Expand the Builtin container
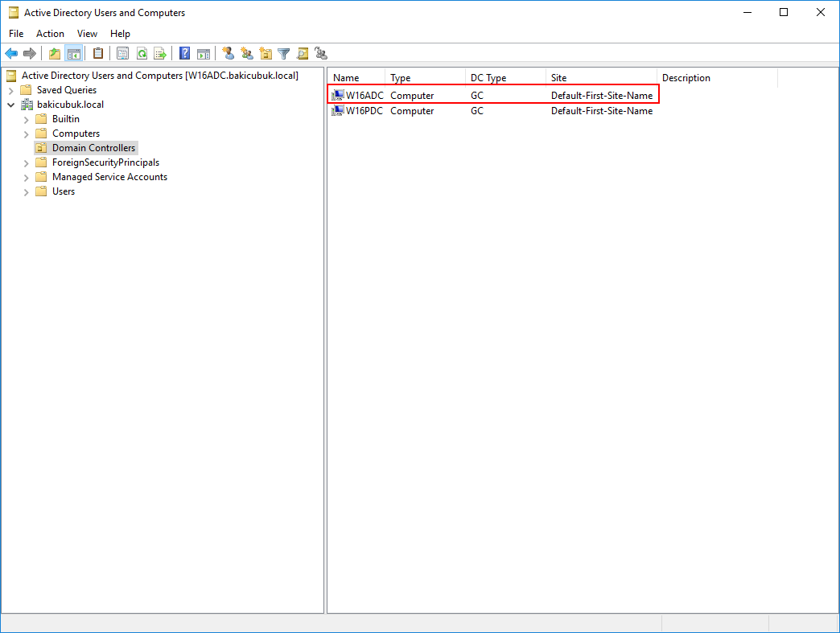 [x=27, y=119]
